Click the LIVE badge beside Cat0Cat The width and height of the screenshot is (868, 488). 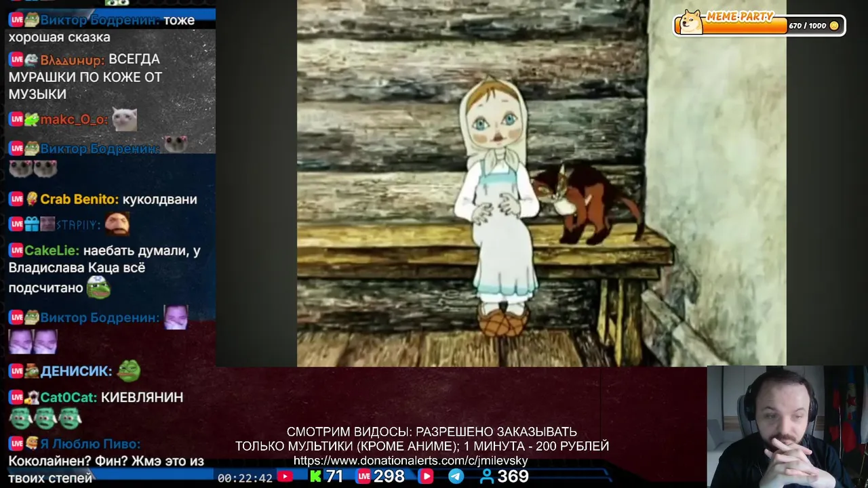(16, 397)
